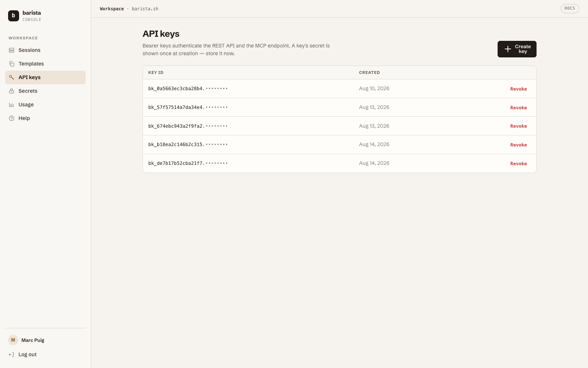The height and width of the screenshot is (368, 588).
Task: Click the Create key button label
Action: coord(523,49)
